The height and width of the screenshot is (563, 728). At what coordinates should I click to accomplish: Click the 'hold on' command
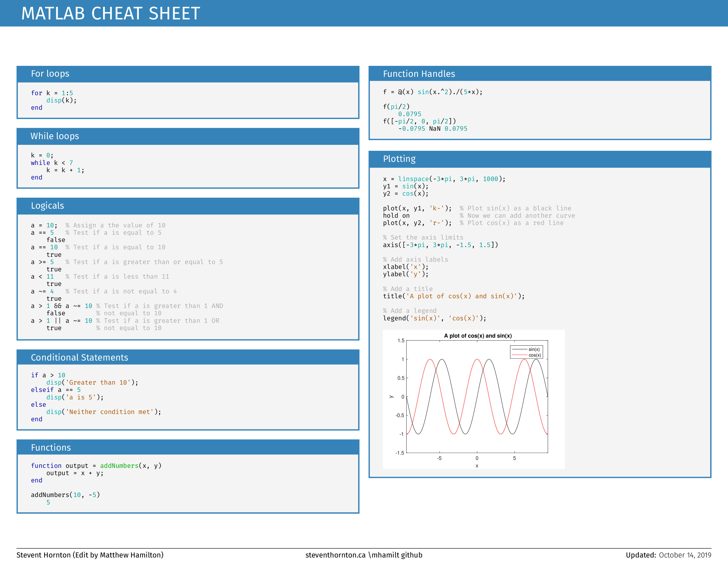(396, 216)
